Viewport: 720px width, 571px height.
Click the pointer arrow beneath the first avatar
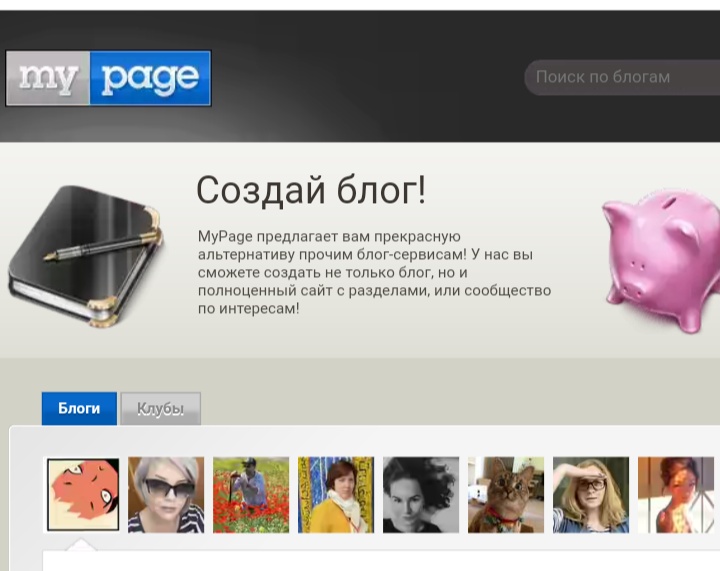tap(82, 544)
